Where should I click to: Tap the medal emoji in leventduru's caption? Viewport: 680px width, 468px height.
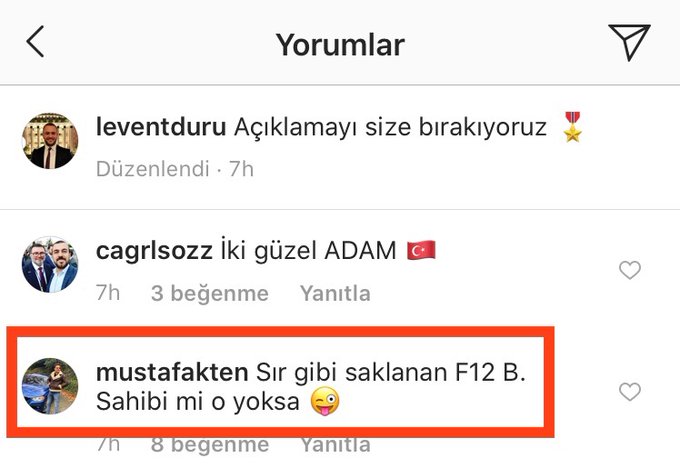click(572, 127)
